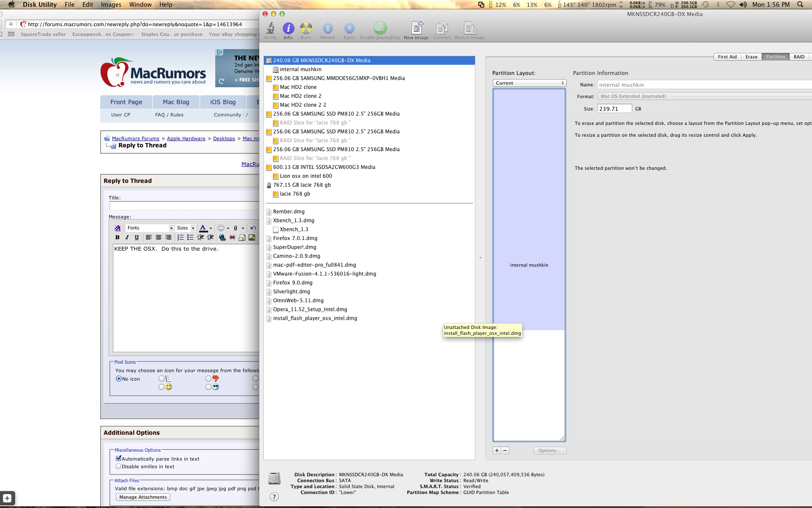Image resolution: width=812 pixels, height=508 pixels.
Task: Select the Lion osx on intel 600 volume
Action: (306, 176)
